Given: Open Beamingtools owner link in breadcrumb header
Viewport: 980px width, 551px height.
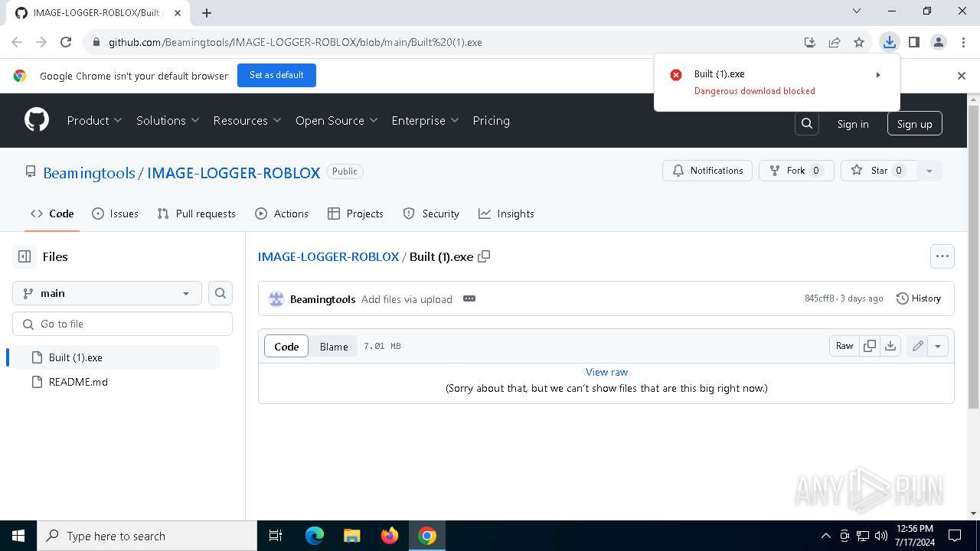Looking at the screenshot, I should click(89, 173).
